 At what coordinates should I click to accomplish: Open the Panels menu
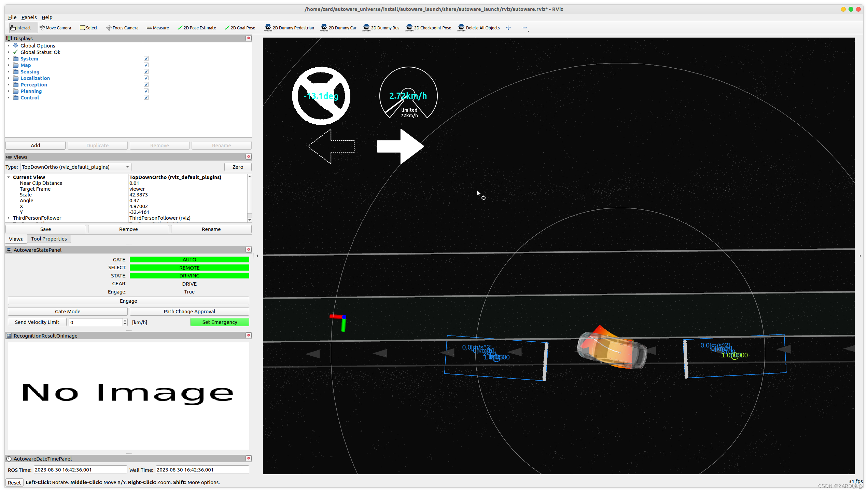click(x=29, y=17)
